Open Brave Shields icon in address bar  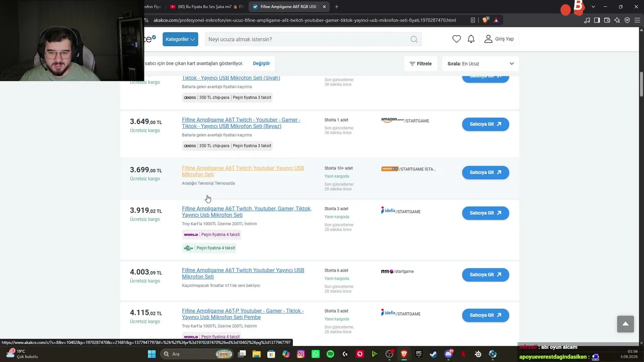click(x=485, y=20)
